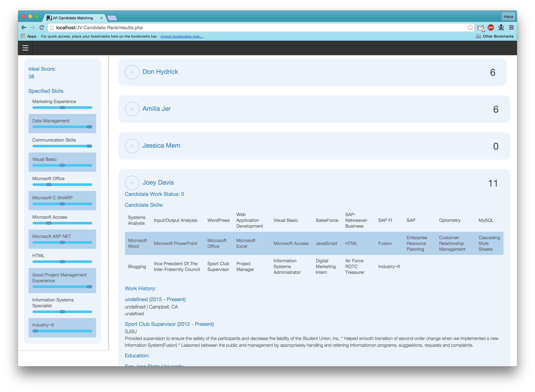Click the browser back arrow
535x392 pixels.
24,27
